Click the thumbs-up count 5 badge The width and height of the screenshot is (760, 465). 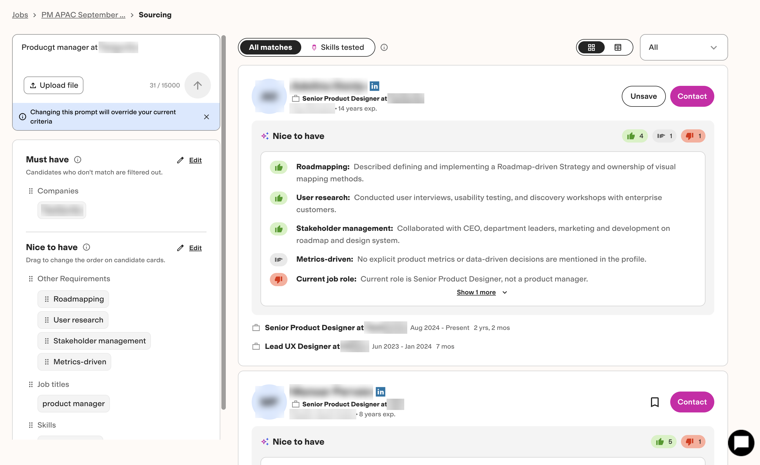pos(664,442)
